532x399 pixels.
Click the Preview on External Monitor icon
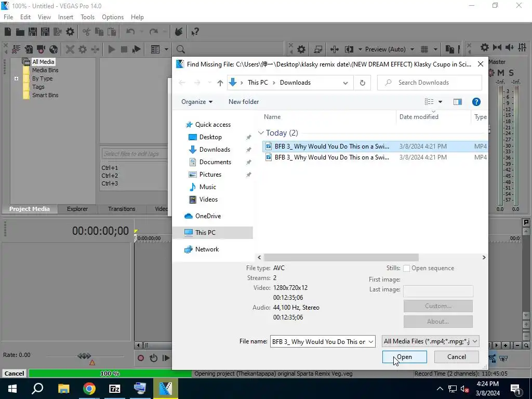pyautogui.click(x=318, y=49)
